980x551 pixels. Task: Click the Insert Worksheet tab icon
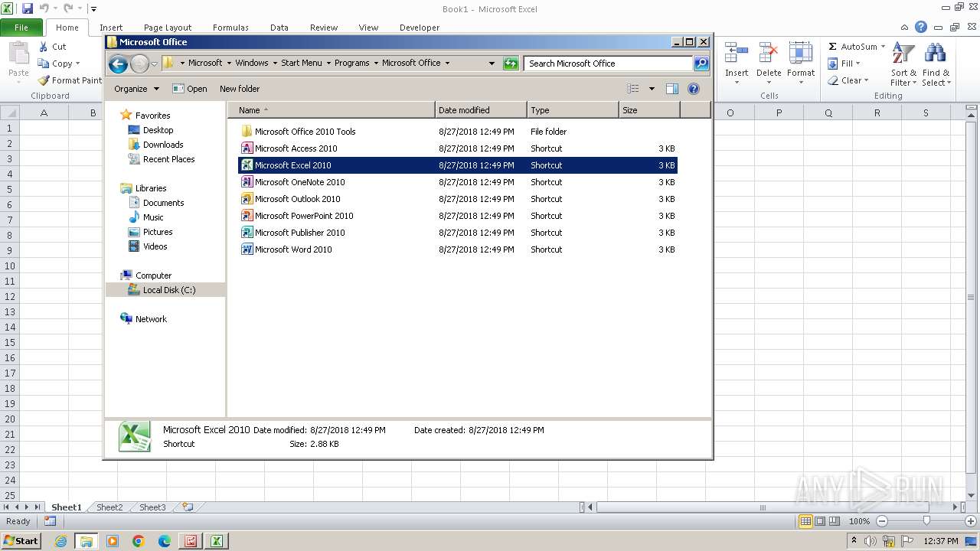pyautogui.click(x=188, y=507)
